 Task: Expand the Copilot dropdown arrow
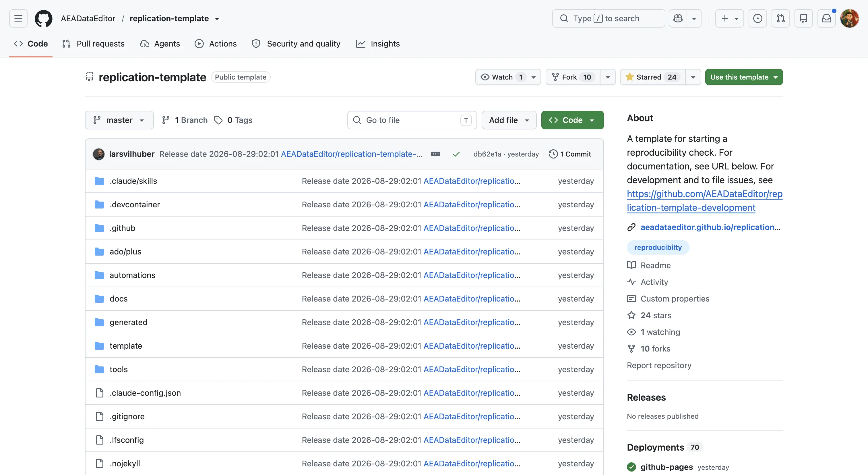coord(694,18)
